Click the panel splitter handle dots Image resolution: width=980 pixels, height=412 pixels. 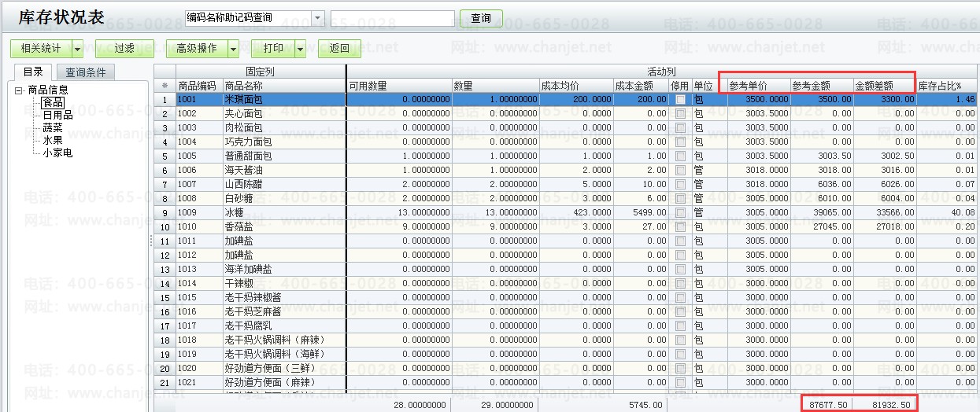[150, 241]
